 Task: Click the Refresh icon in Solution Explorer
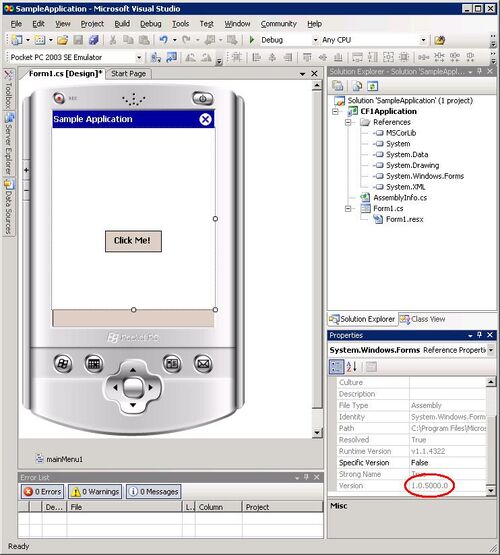click(x=373, y=86)
